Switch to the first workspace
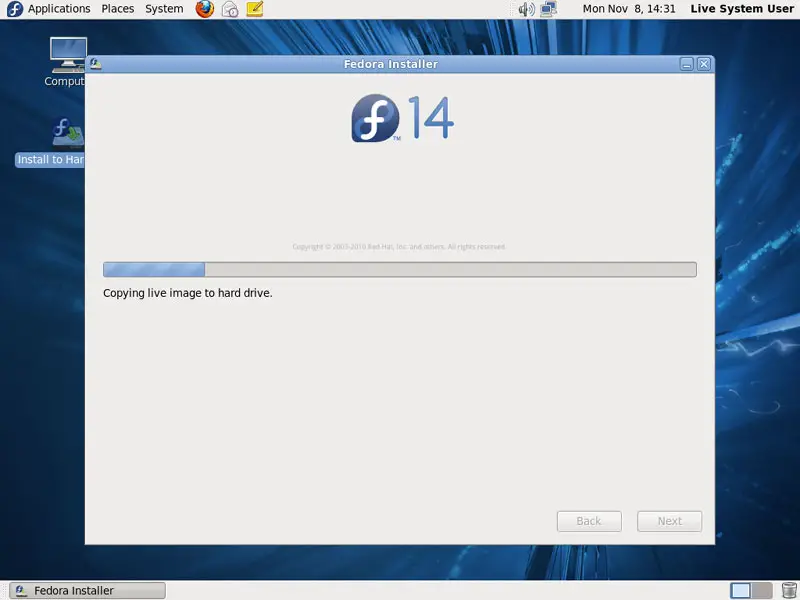This screenshot has width=800, height=600. pyautogui.click(x=740, y=590)
